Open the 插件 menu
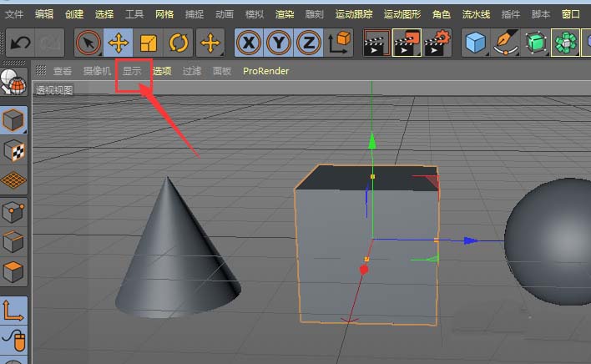The image size is (591, 364). [511, 14]
